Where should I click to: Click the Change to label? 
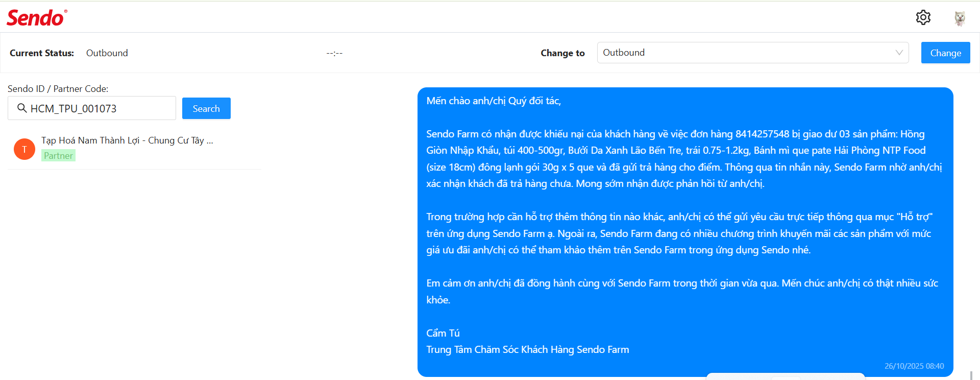562,53
